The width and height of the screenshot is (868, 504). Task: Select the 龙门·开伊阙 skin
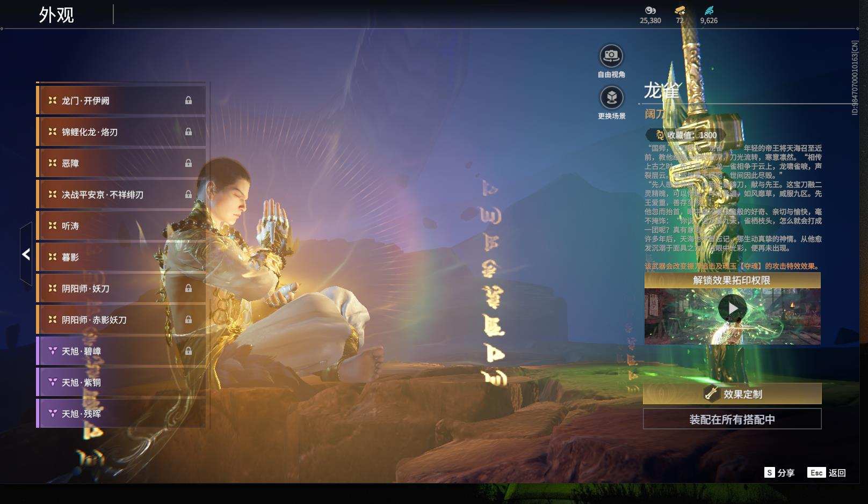(x=121, y=100)
